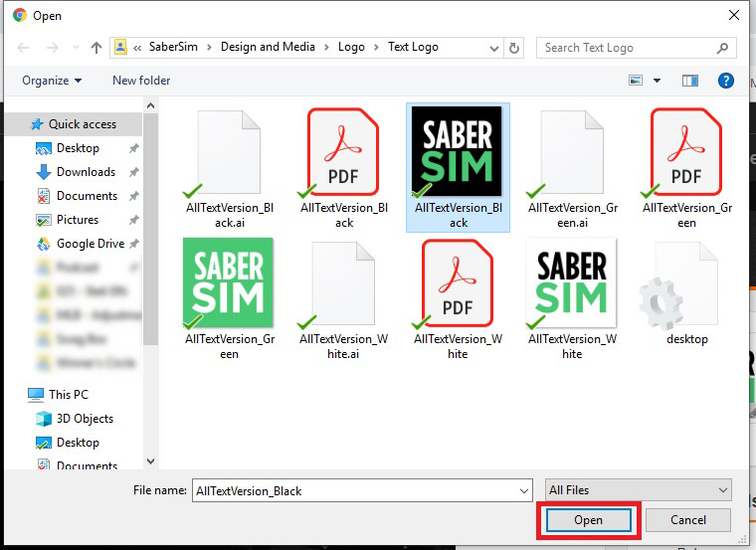Click the sidebar scroll up arrow
Viewport: 756px width, 550px height.
coord(150,105)
